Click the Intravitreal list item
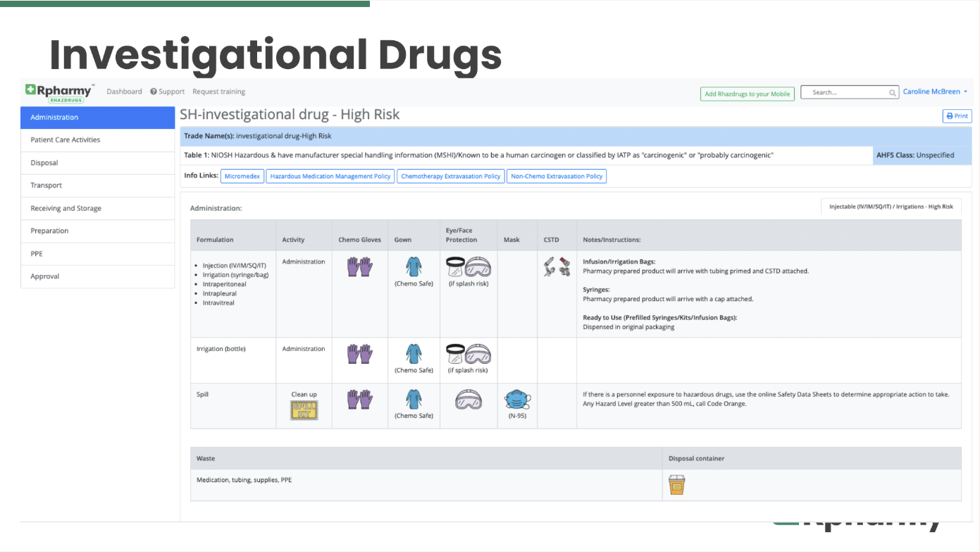This screenshot has width=980, height=552. click(x=218, y=303)
